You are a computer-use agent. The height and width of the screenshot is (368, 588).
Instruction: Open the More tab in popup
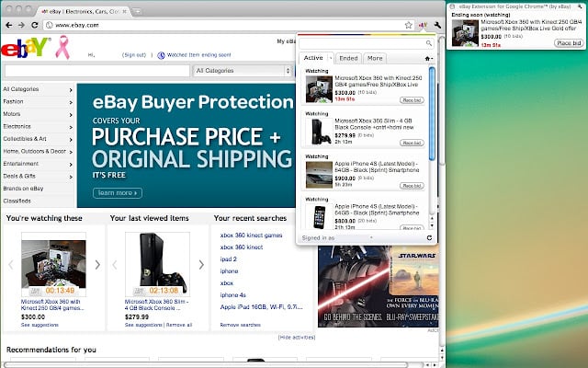coord(375,58)
